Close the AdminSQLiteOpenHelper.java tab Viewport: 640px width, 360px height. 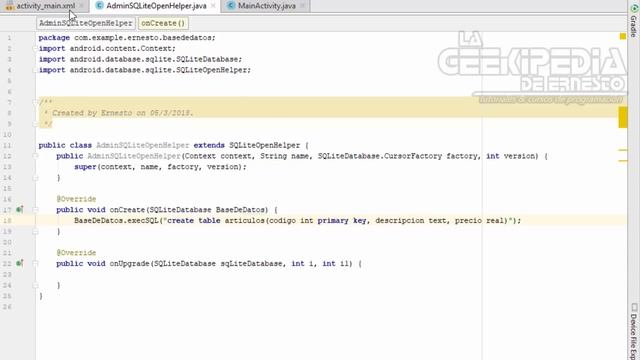coord(213,6)
